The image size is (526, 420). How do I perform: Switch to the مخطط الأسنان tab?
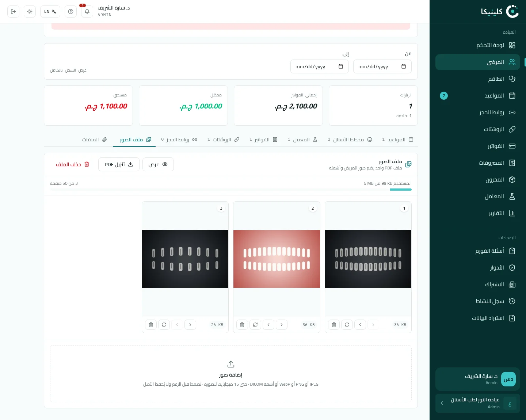pos(350,140)
